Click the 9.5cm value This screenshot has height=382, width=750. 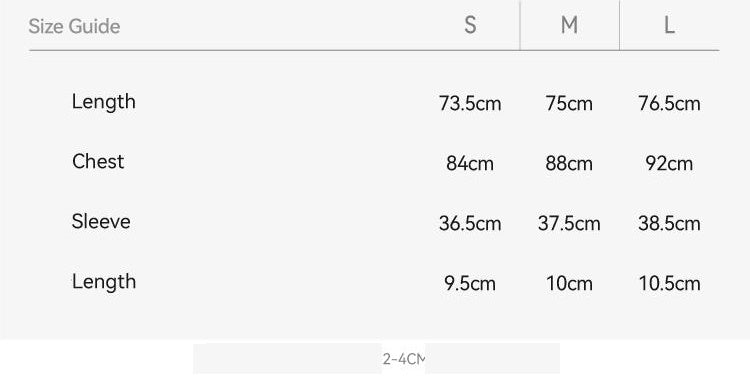pos(470,284)
